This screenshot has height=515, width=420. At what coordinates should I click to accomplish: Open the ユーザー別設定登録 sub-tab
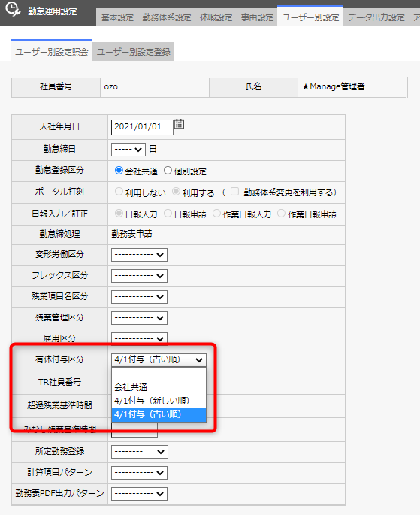[134, 52]
